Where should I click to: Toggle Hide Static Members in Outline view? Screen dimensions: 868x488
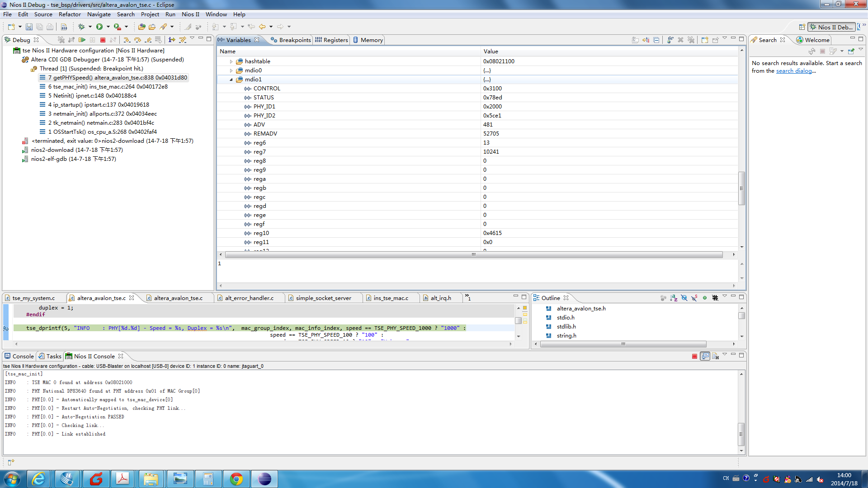click(x=694, y=298)
